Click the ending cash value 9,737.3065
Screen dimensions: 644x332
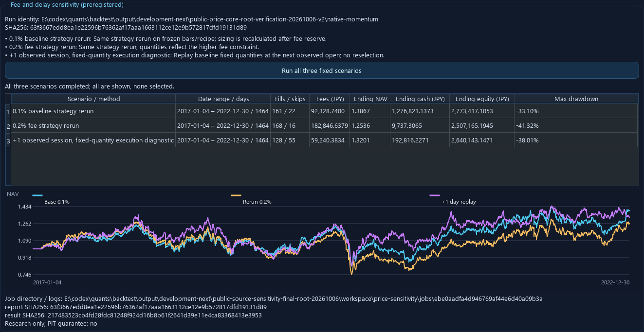pyautogui.click(x=420, y=126)
